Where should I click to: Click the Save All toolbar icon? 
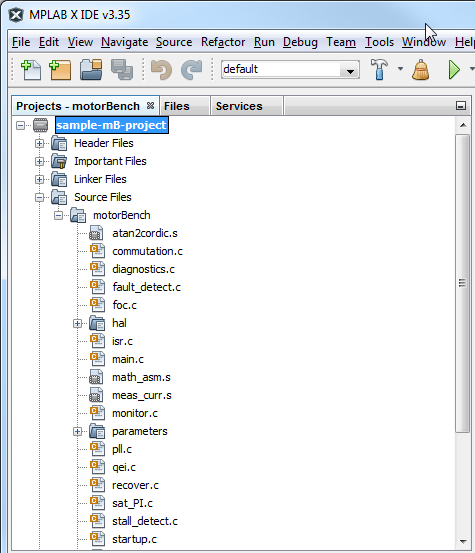tap(122, 69)
